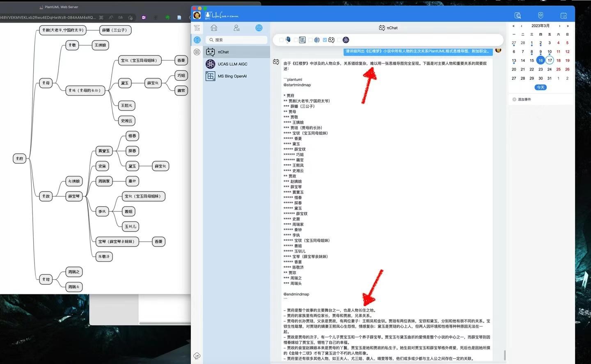Select day 8 in the calendar

[x=531, y=52]
